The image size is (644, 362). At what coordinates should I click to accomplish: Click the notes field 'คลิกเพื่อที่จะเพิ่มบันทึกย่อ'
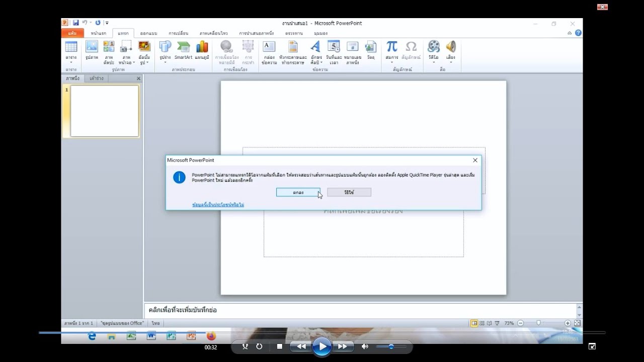point(360,310)
